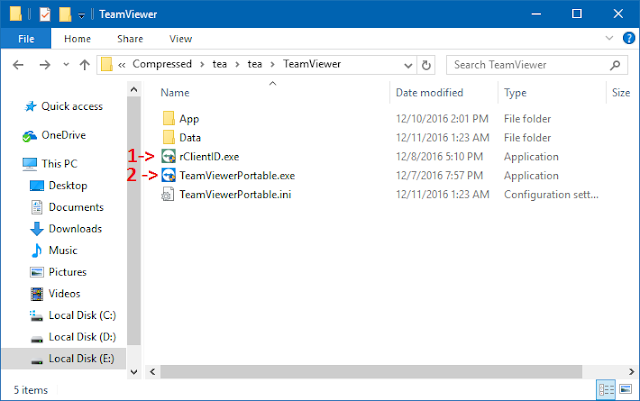Click navigation pane scroll up arrow
The image size is (640, 401).
[133, 89]
